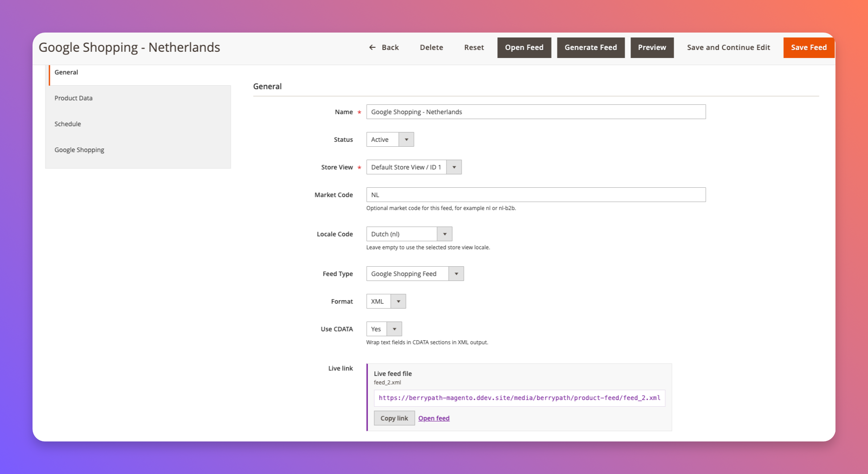Focus the Name input field
The image size is (868, 474).
pyautogui.click(x=536, y=112)
